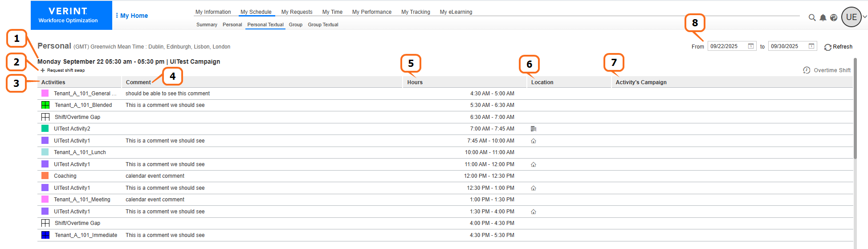The image size is (868, 249).
Task: Select the Summary tab
Action: (207, 24)
